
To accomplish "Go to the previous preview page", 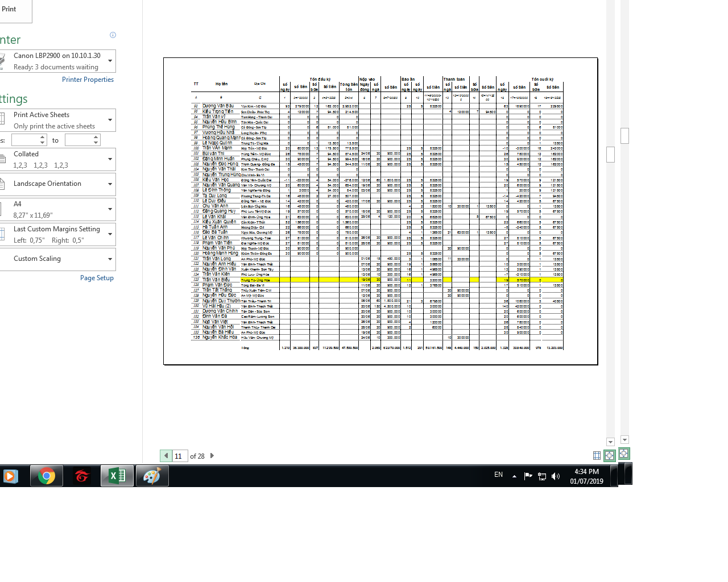I will point(166,456).
